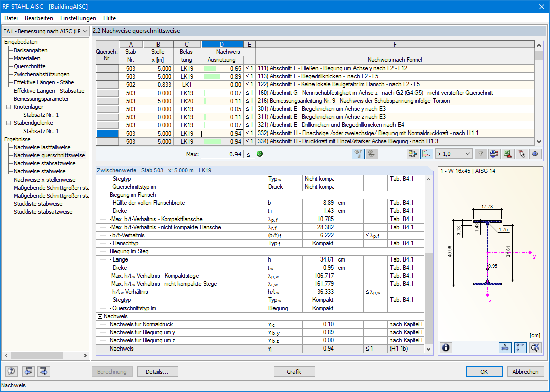Toggle cross-section dimensions display icon

[x=505, y=347]
